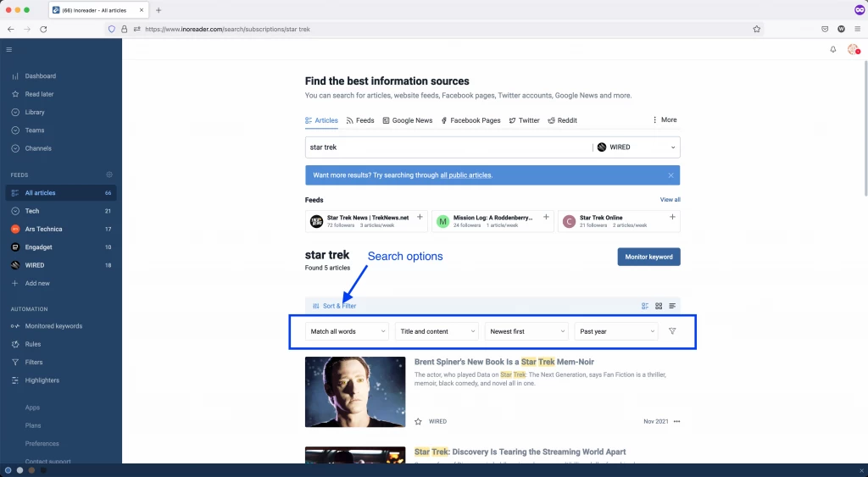Image resolution: width=868 pixels, height=477 pixels.
Task: Open the Match all words dropdown
Action: 347,331
